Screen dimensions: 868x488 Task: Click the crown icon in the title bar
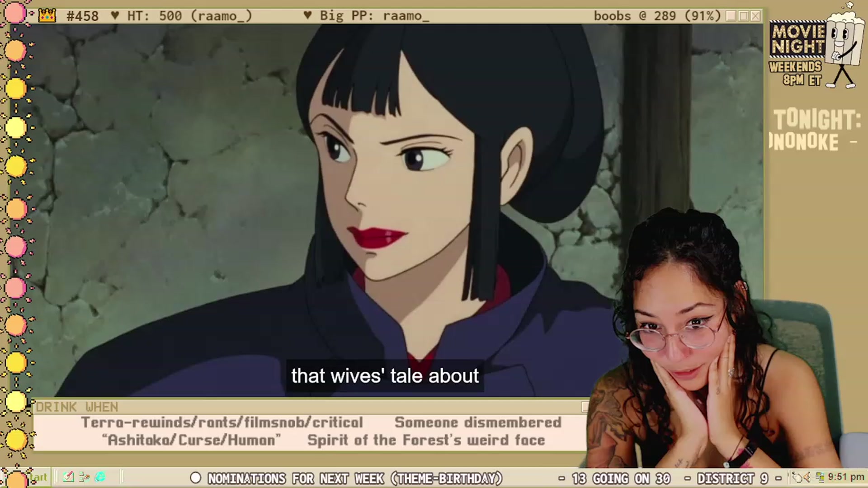[x=47, y=16]
